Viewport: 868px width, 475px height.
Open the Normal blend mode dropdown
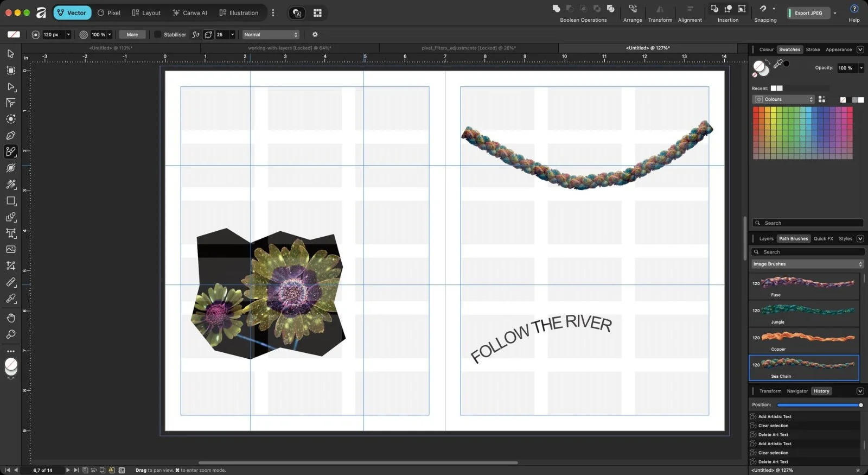tap(271, 34)
